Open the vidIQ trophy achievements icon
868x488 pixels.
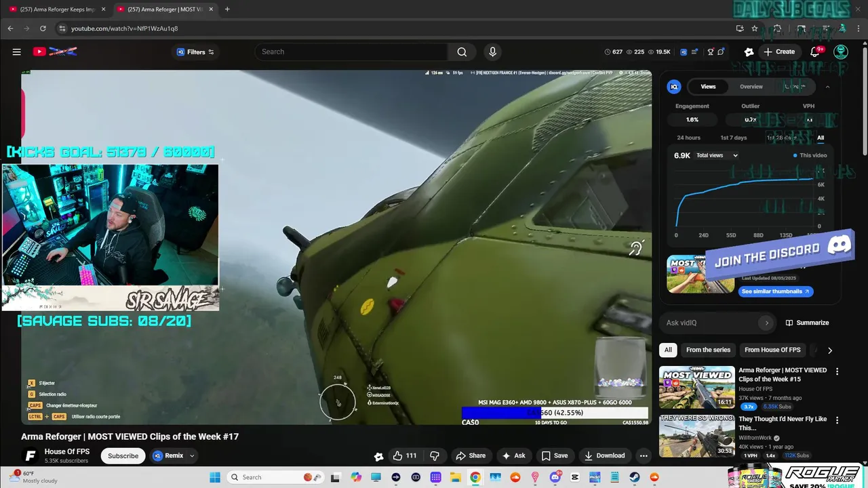(710, 52)
